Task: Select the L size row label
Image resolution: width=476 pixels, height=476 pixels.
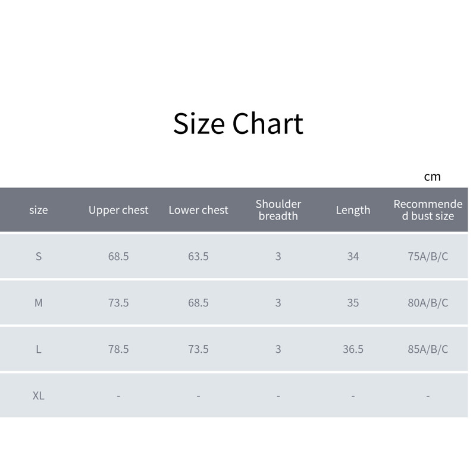Action: click(39, 349)
